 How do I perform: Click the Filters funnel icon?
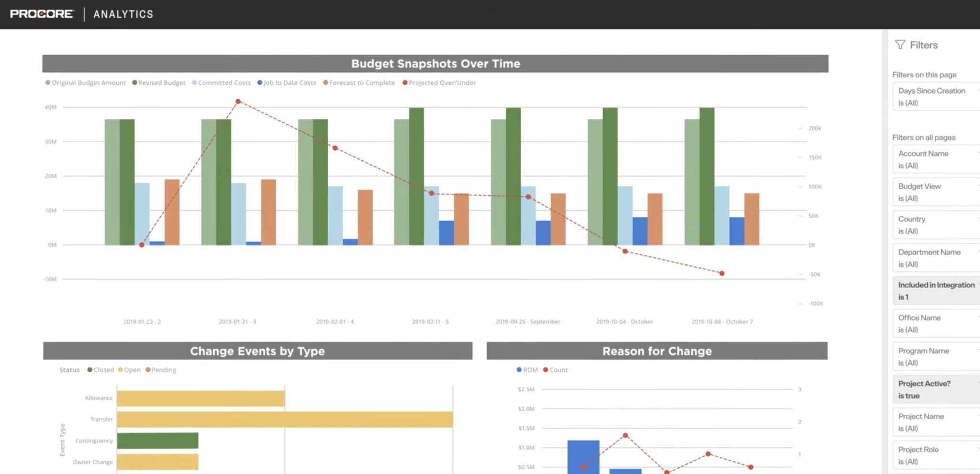tap(902, 45)
